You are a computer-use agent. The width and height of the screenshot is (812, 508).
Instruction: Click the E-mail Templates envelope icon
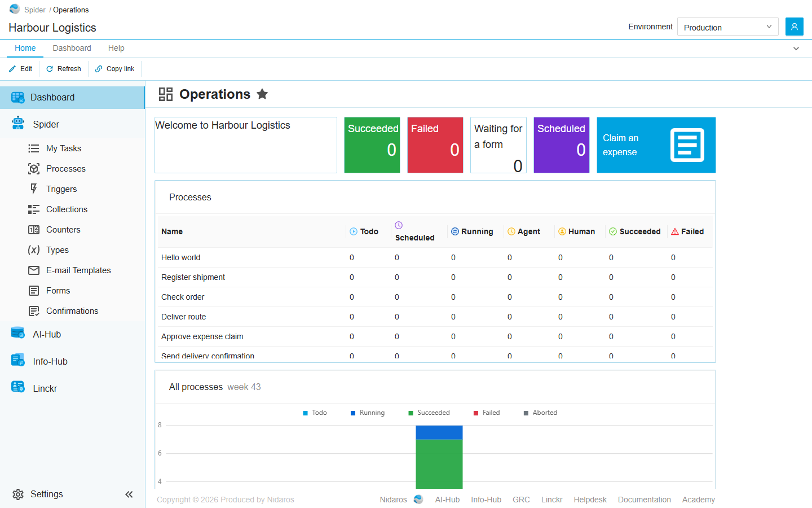click(x=34, y=270)
